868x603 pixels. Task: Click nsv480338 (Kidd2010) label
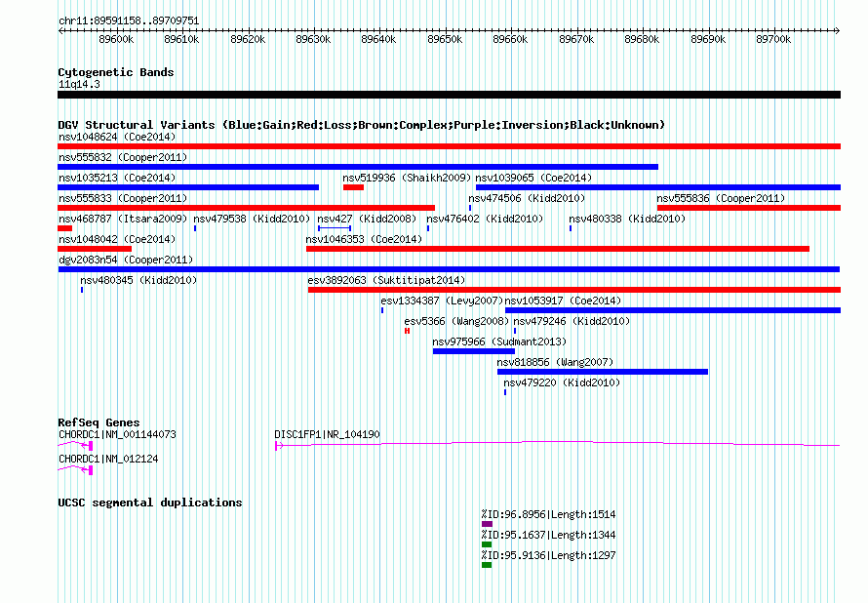pyautogui.click(x=627, y=219)
